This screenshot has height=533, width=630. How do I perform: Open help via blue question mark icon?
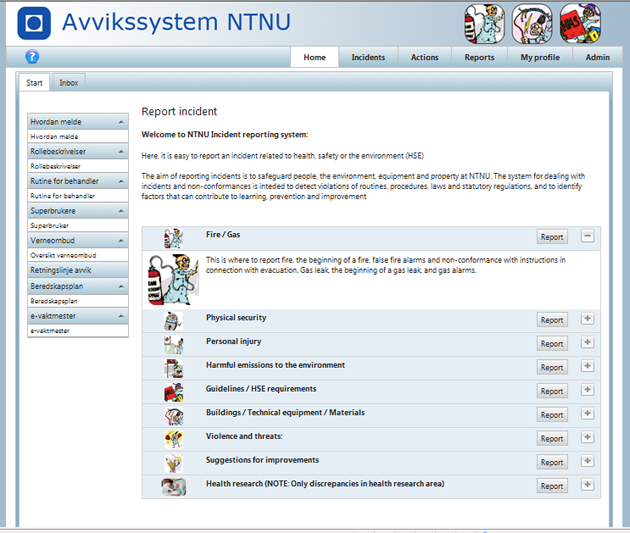pyautogui.click(x=32, y=57)
